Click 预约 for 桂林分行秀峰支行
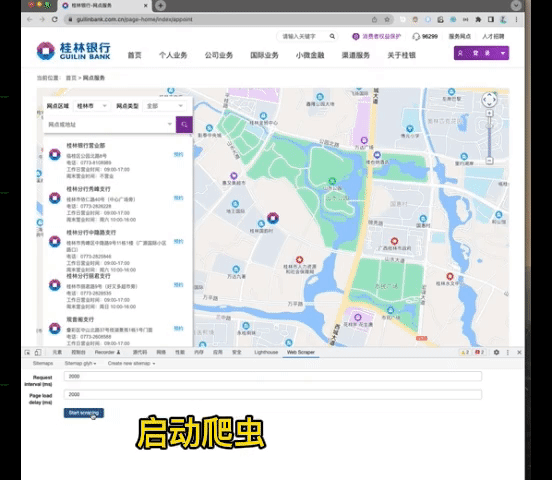Image resolution: width=552 pixels, height=480 pixels. (x=178, y=198)
